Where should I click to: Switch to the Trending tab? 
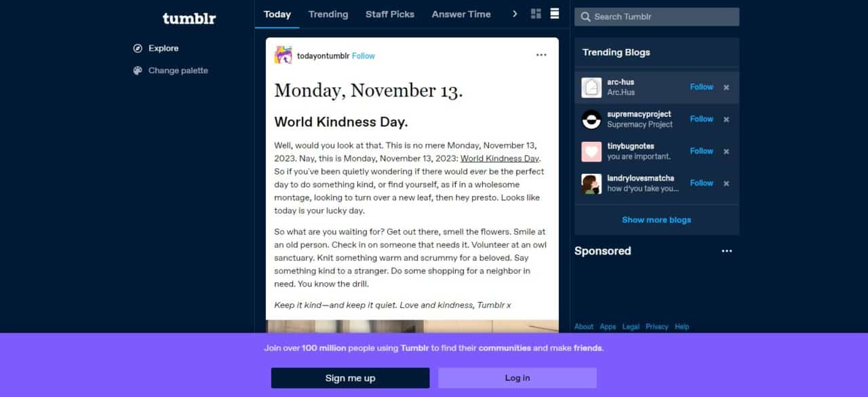pos(328,14)
